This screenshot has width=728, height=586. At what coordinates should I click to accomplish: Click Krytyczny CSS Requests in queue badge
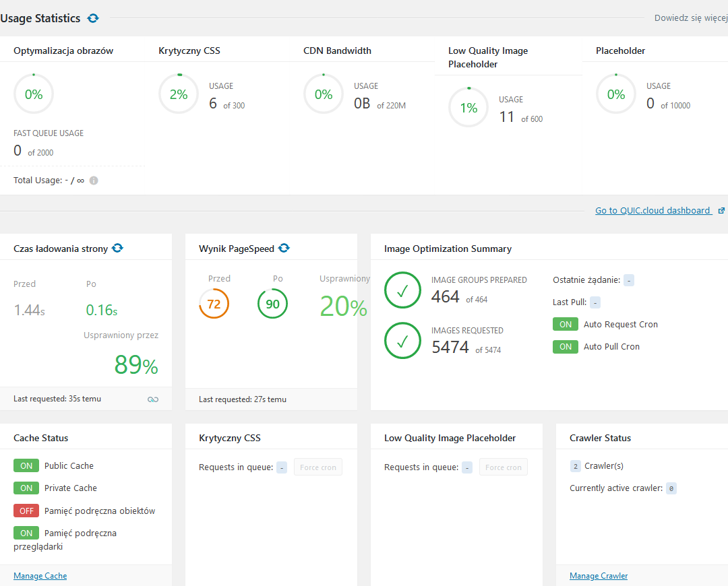point(282,467)
